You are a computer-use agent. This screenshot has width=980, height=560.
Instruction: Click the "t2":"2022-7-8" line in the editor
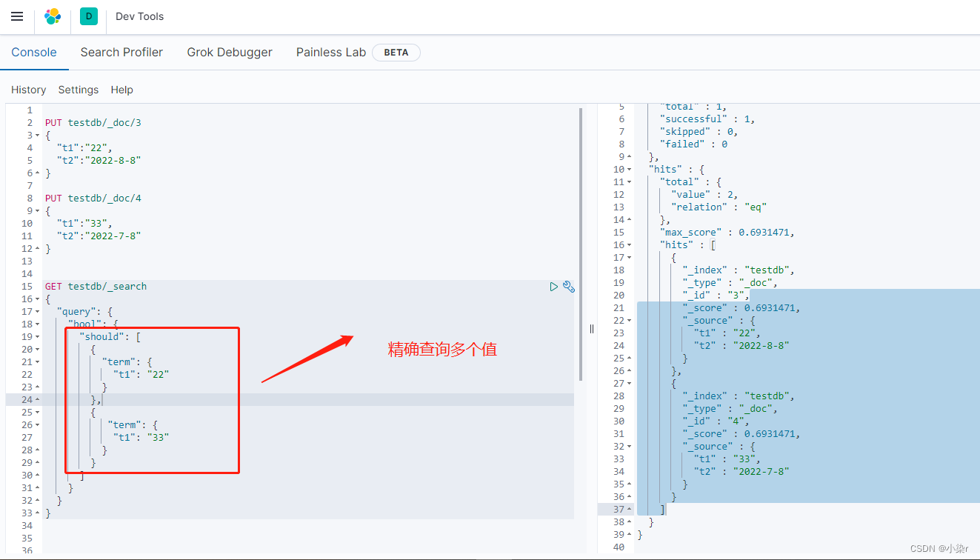99,236
